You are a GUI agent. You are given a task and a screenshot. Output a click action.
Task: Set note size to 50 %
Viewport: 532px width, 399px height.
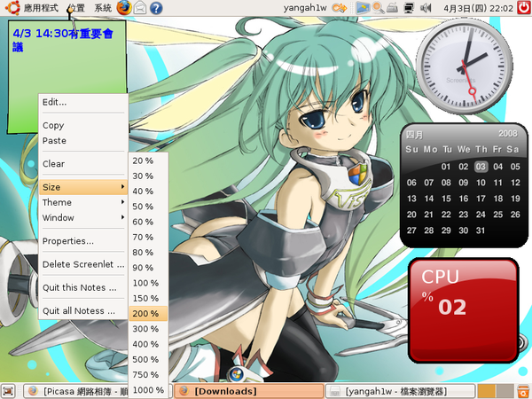click(148, 207)
